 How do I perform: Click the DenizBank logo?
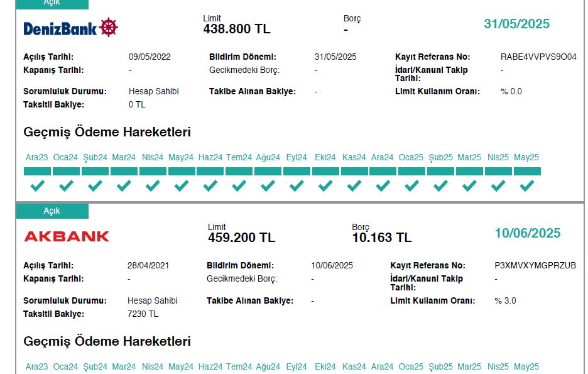point(70,28)
